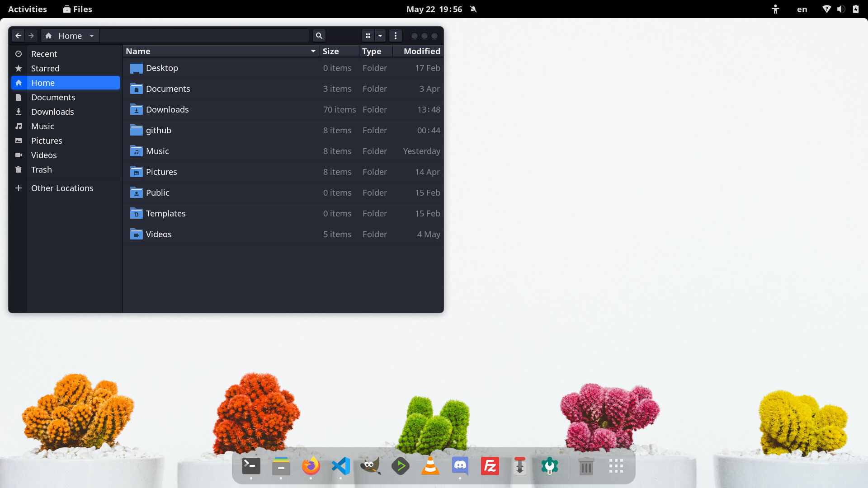Click the Public folder icon
Viewport: 868px width, 488px height.
coord(136,192)
